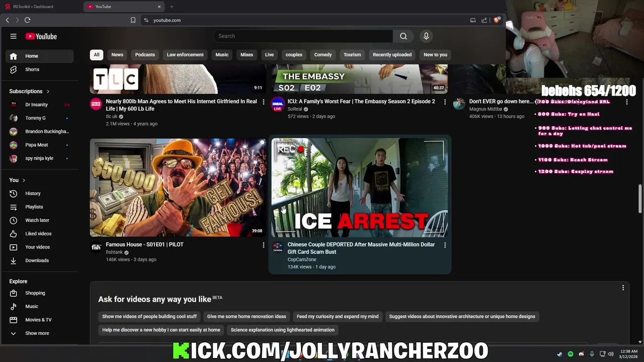Screen dimensions: 644x362
Task: Click the microphone icon in system tray
Action: pyautogui.click(x=592, y=354)
